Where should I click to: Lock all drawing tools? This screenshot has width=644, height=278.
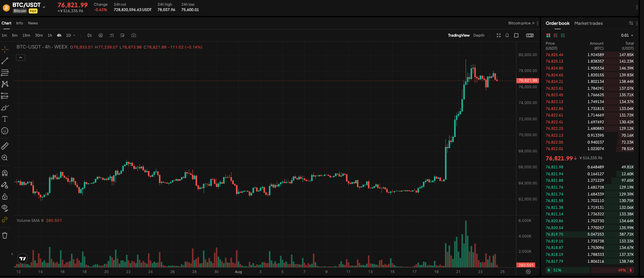pyautogui.click(x=5, y=196)
